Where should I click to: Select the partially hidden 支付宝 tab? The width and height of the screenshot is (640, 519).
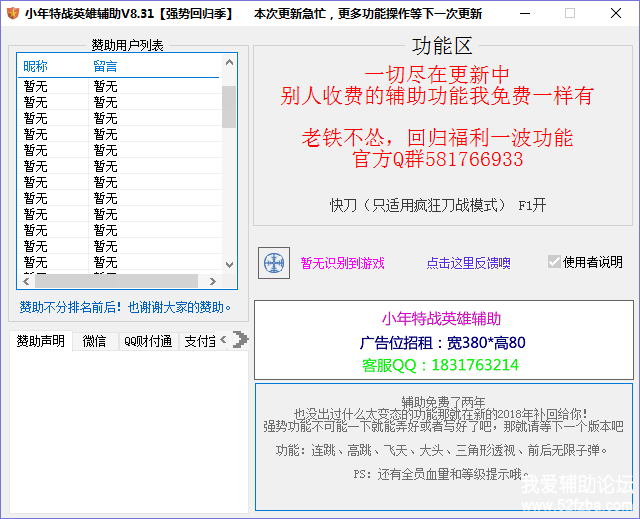coord(199,341)
